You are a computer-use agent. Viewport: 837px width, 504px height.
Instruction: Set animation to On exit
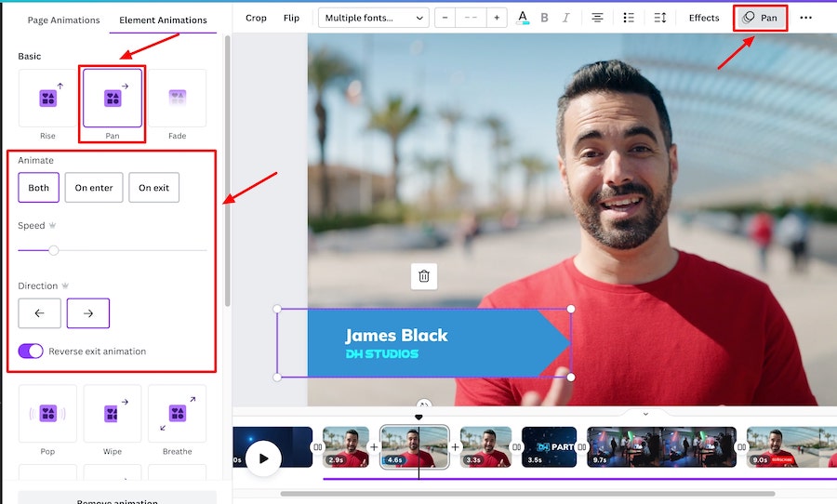tap(153, 188)
